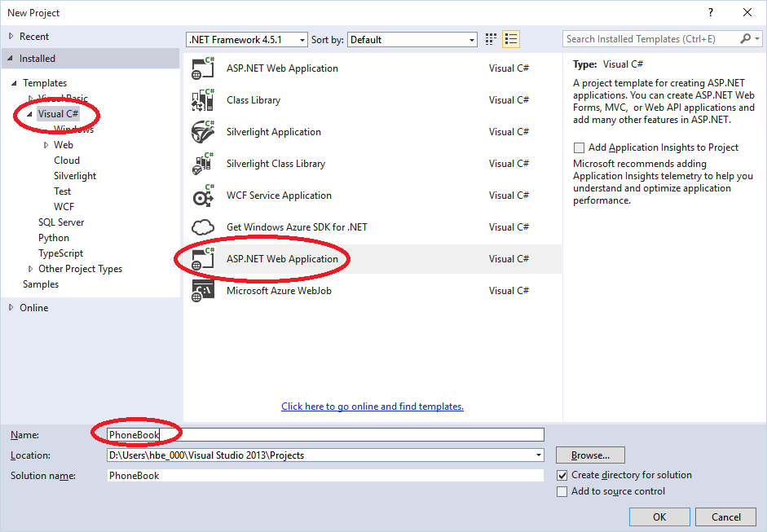767x532 pixels.
Task: Click the Silverlight Application template icon
Action: [203, 132]
